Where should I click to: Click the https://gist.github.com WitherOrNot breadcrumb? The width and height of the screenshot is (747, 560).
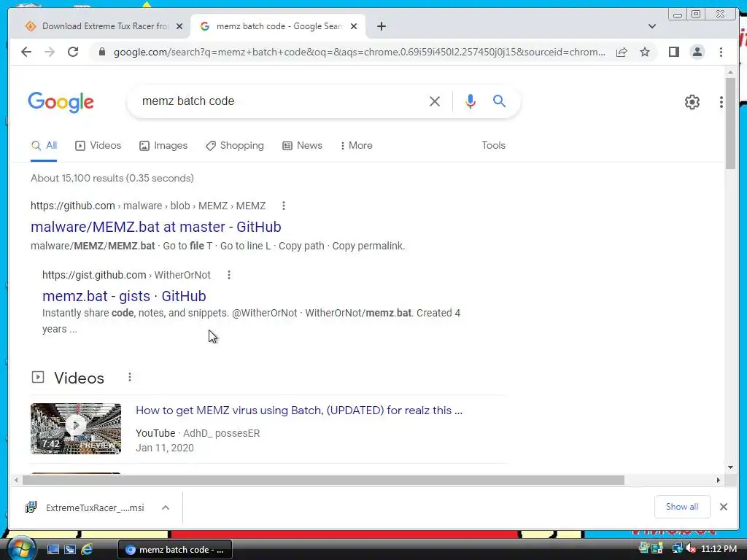126,275
